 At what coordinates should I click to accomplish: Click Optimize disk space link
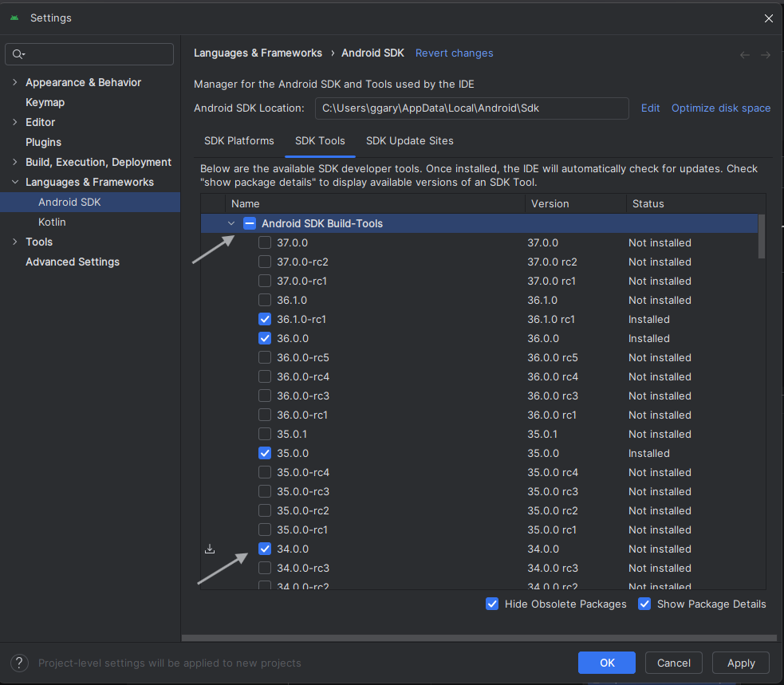point(720,108)
